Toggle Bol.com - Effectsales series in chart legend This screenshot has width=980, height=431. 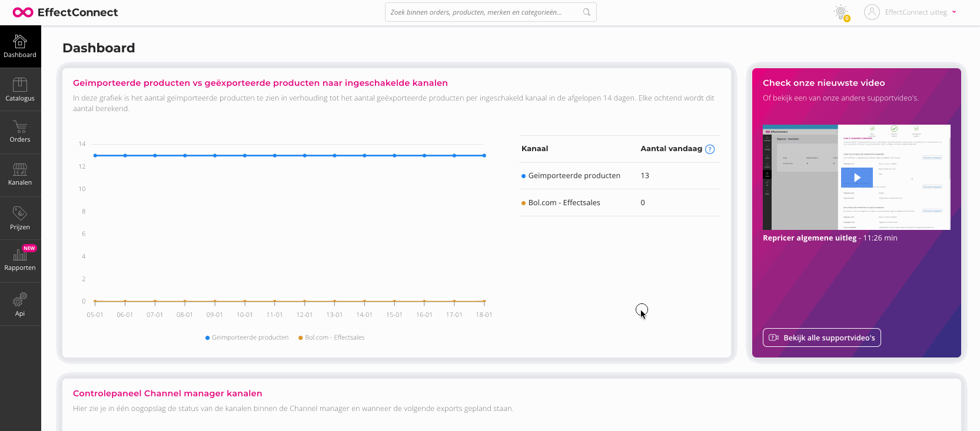(331, 338)
